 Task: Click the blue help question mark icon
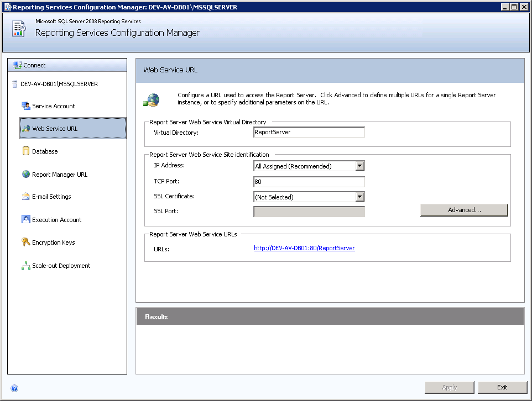[x=14, y=388]
